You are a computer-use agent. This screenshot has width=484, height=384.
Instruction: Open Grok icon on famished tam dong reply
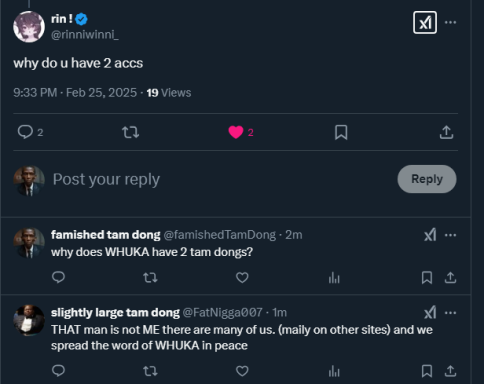coord(430,235)
